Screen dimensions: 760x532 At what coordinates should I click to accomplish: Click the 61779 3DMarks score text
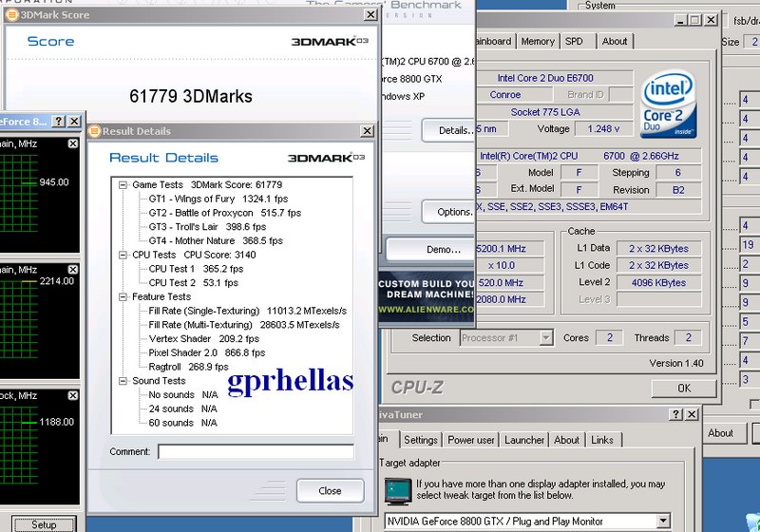coord(191,96)
